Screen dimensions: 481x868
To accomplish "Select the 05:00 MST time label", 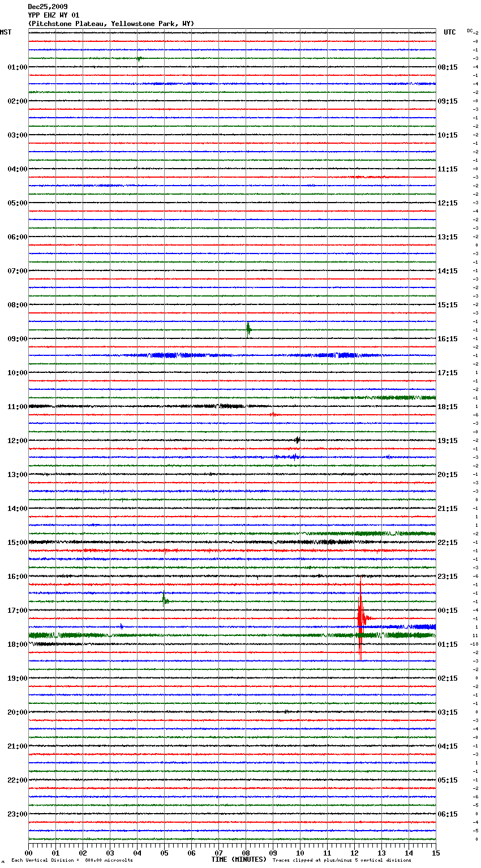I will click(x=18, y=203).
